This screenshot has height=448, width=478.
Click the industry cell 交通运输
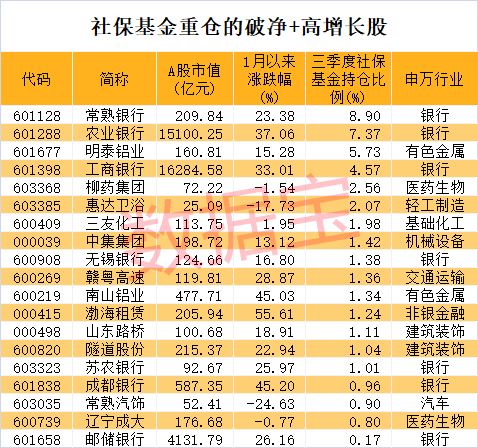[x=435, y=277]
